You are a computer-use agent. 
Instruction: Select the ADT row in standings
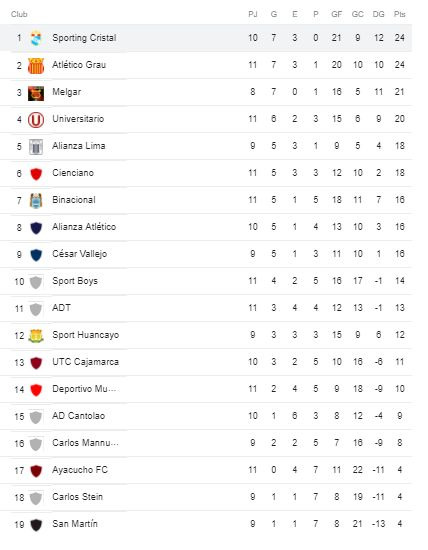point(206,308)
